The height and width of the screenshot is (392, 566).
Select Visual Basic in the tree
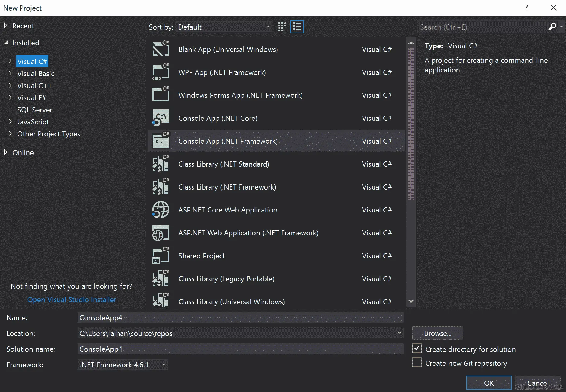36,73
